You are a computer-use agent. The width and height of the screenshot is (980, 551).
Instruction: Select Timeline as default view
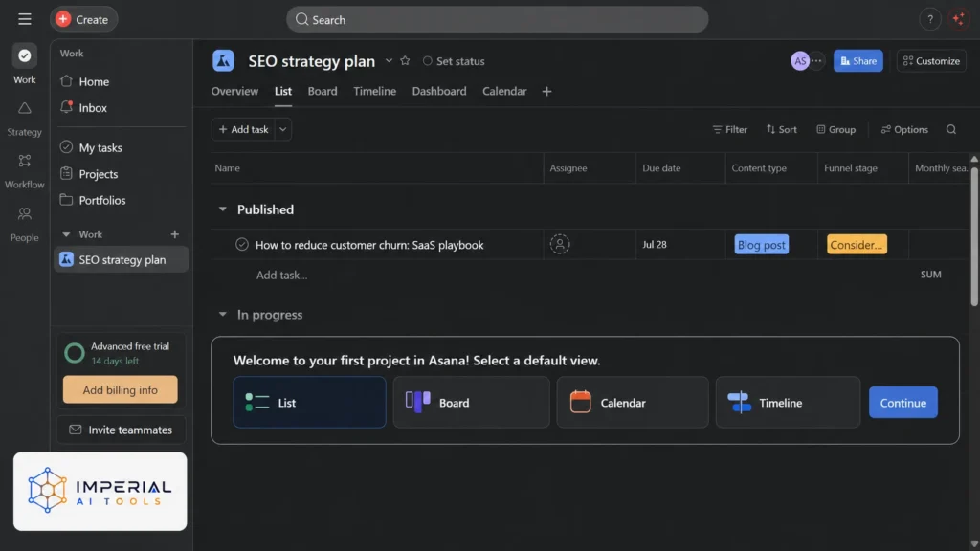point(788,403)
